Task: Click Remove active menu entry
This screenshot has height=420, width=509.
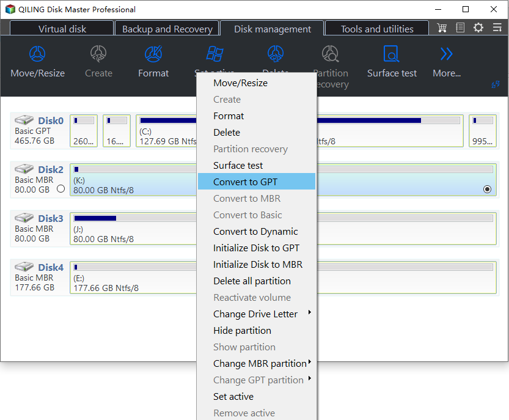Action: [x=257, y=413]
